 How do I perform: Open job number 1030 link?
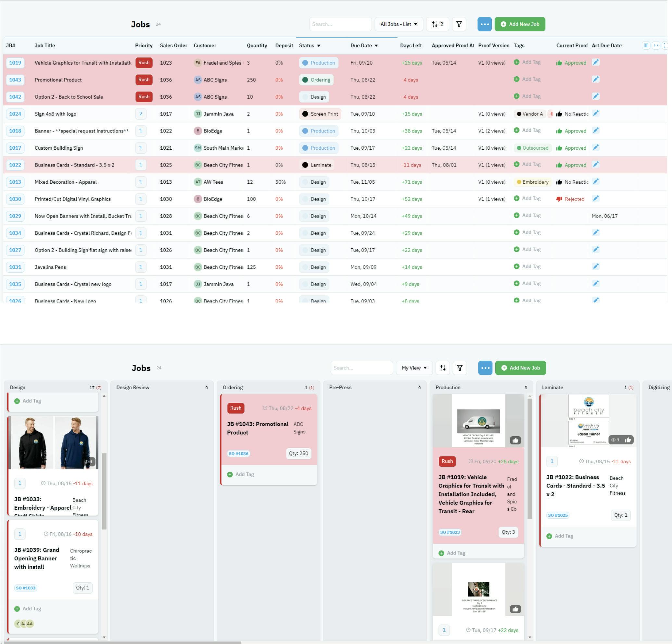[15, 199]
